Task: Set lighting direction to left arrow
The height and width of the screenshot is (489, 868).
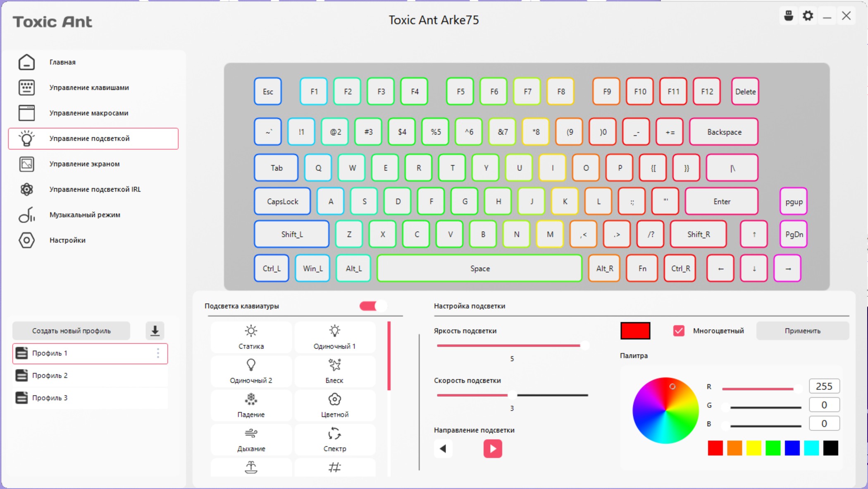Action: (443, 448)
